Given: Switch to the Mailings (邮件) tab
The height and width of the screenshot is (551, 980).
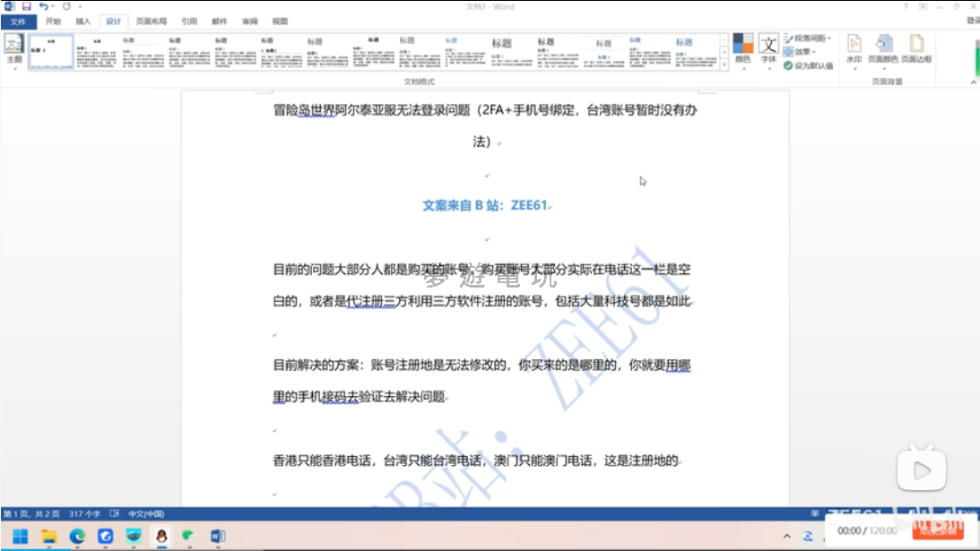Looking at the screenshot, I should click(x=220, y=22).
